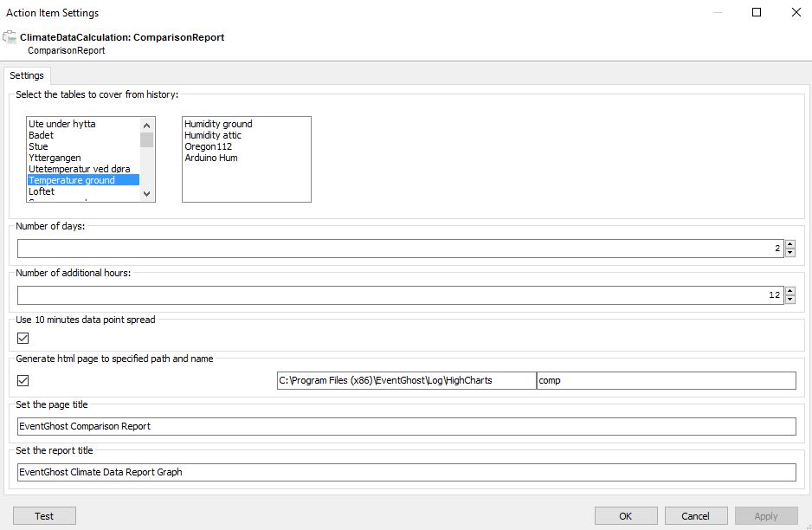812x530 pixels.
Task: Click the Test button
Action: click(x=44, y=516)
